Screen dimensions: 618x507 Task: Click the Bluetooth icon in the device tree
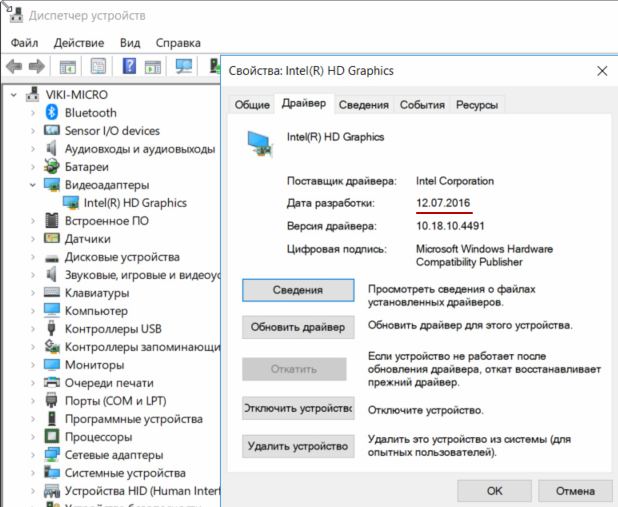click(52, 112)
